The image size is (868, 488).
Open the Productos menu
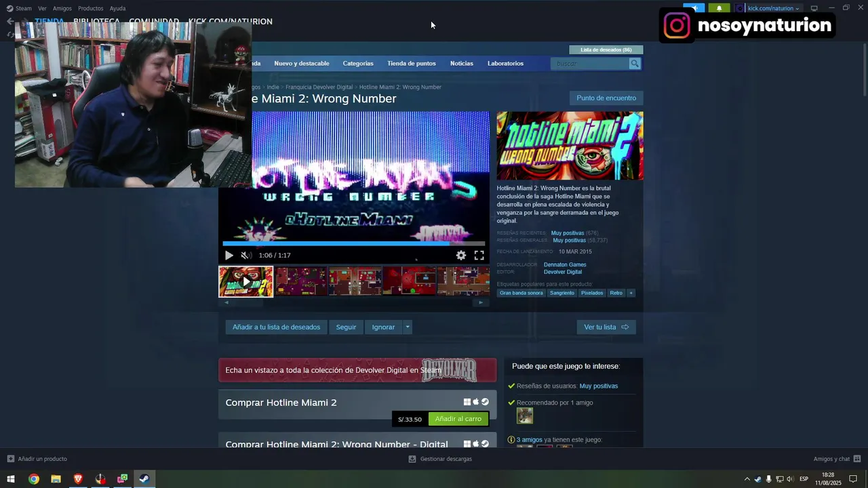click(91, 8)
